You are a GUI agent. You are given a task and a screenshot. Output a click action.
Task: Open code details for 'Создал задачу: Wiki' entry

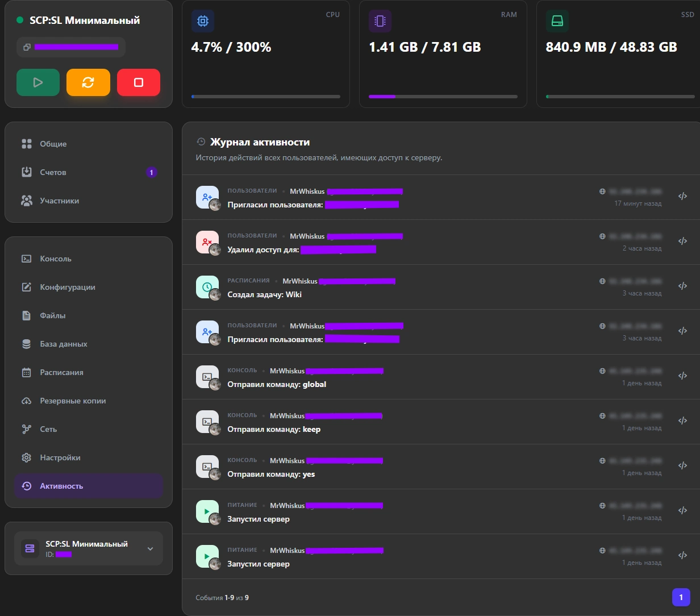click(x=683, y=286)
